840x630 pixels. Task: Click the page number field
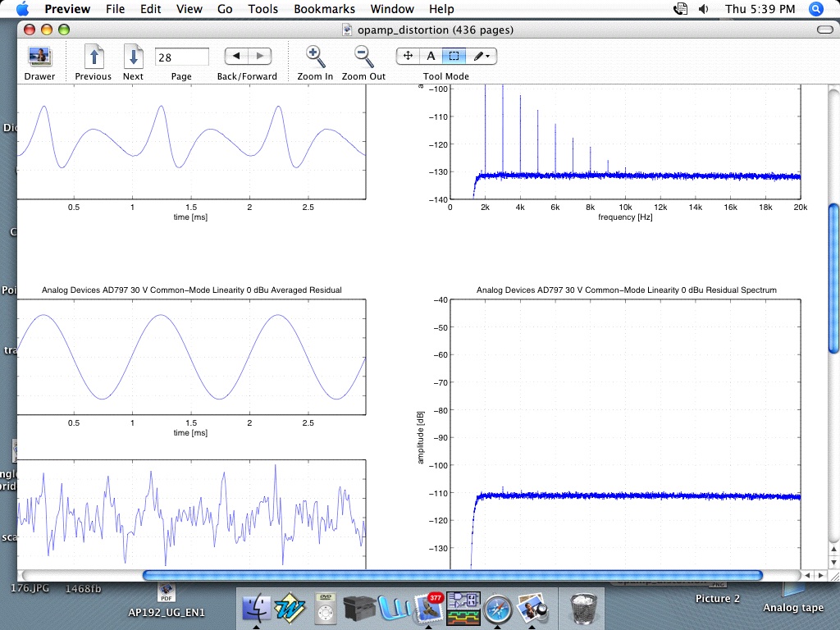click(x=181, y=57)
